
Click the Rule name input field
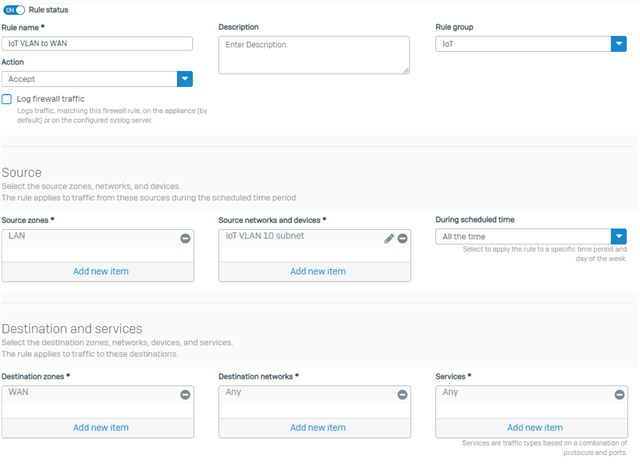pyautogui.click(x=97, y=44)
